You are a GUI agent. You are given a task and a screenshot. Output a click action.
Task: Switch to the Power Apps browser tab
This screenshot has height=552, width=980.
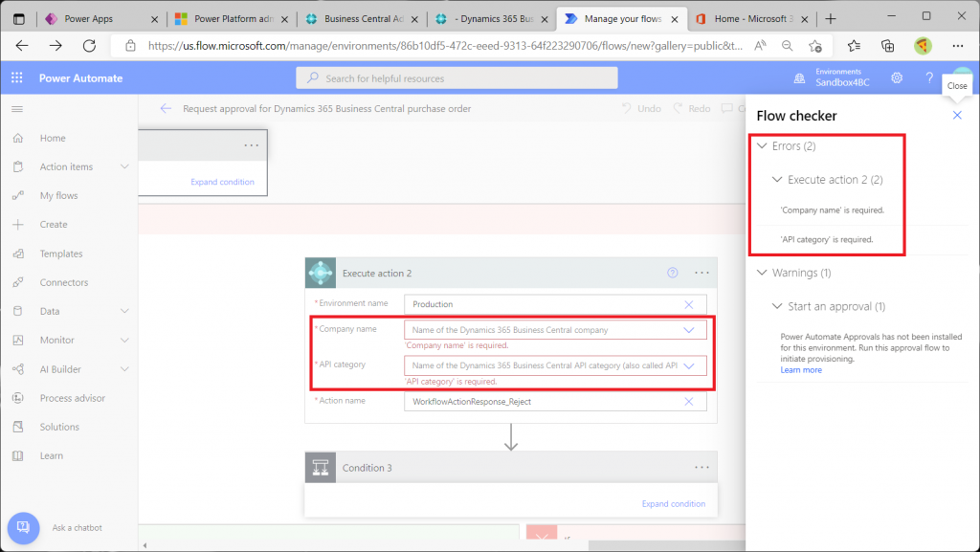click(x=100, y=19)
